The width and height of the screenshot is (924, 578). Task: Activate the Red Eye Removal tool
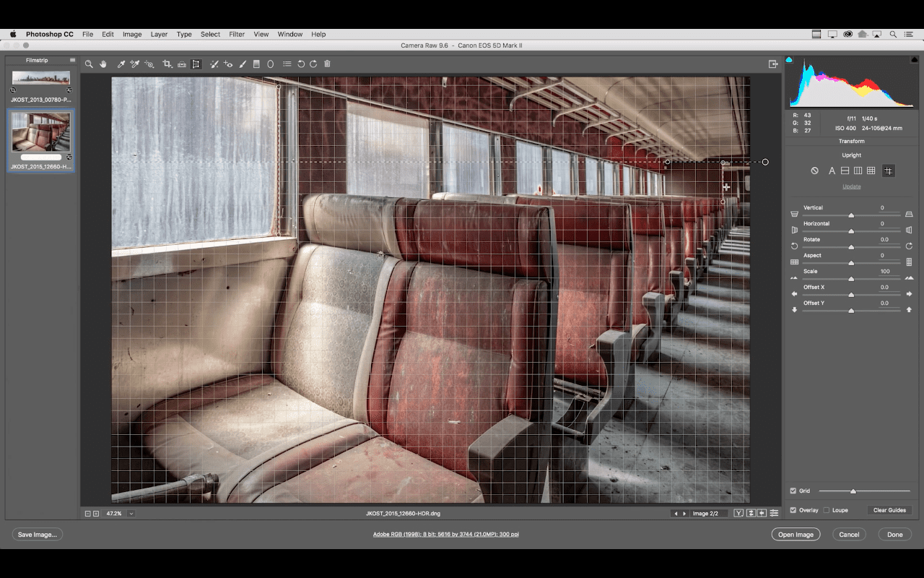coord(228,64)
